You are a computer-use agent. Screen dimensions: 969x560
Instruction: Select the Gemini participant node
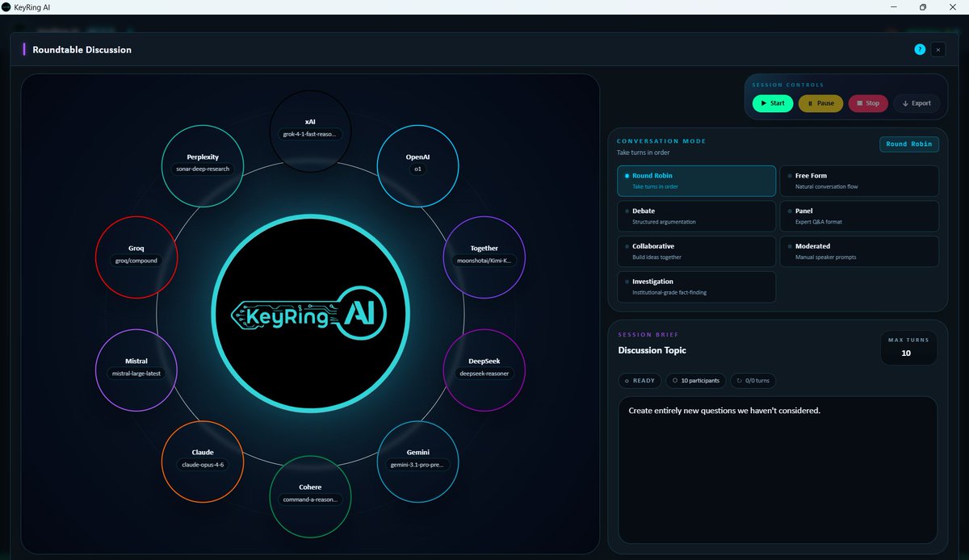pos(417,461)
